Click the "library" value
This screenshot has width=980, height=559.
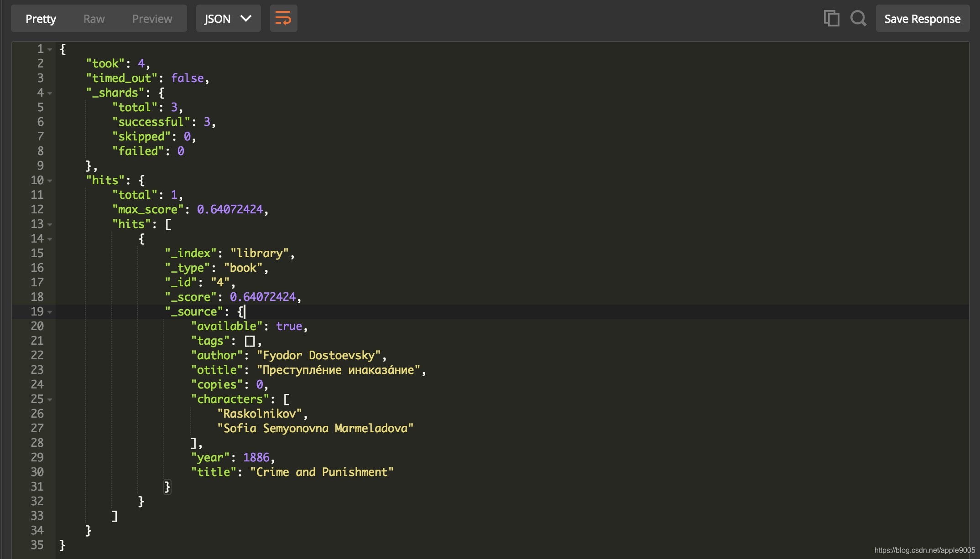click(x=260, y=253)
